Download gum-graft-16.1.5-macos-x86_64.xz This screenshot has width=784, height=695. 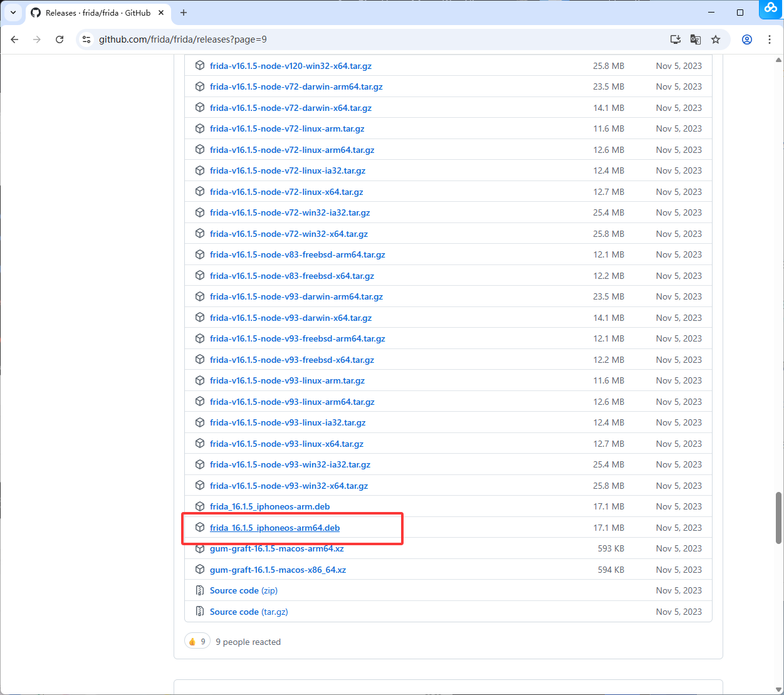[x=278, y=570]
